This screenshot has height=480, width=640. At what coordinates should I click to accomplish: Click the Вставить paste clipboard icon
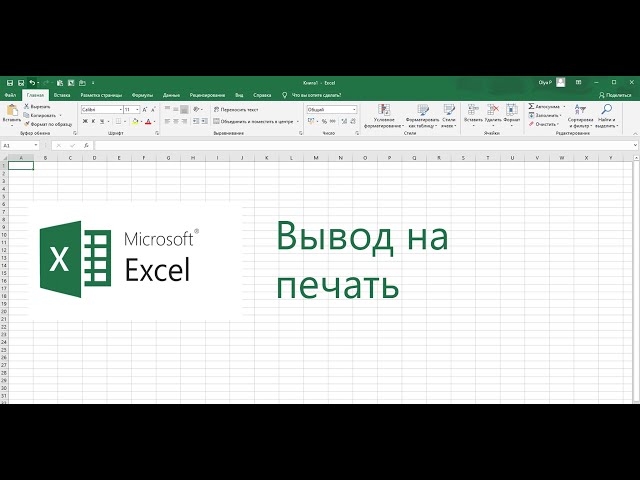point(12,110)
